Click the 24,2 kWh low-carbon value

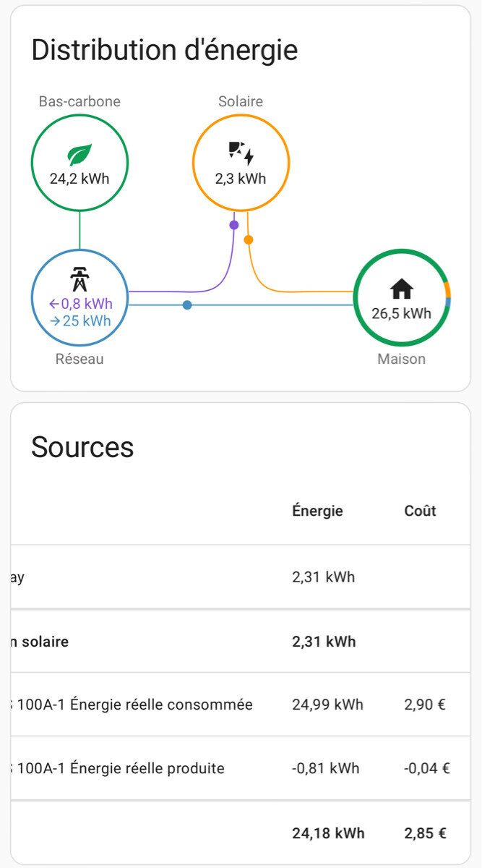(x=79, y=179)
